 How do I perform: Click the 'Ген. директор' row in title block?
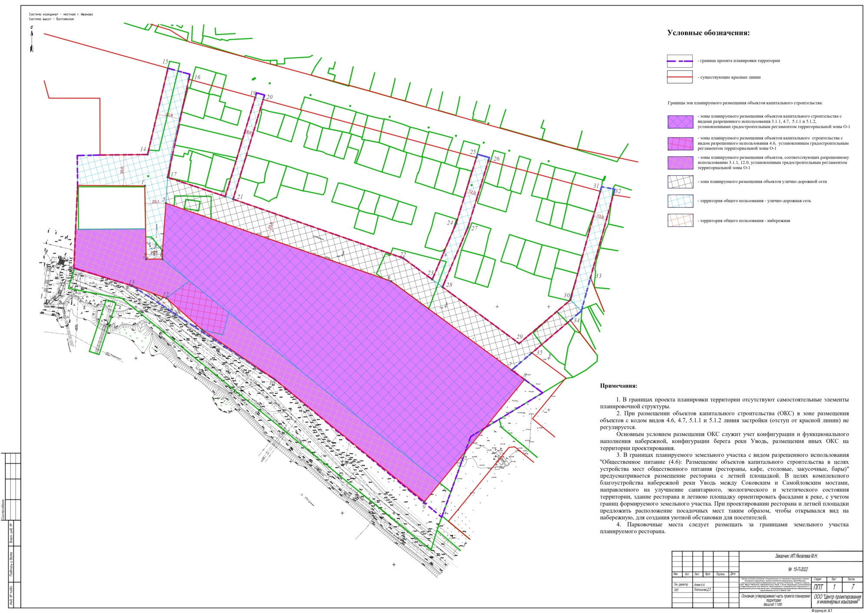[x=682, y=585]
